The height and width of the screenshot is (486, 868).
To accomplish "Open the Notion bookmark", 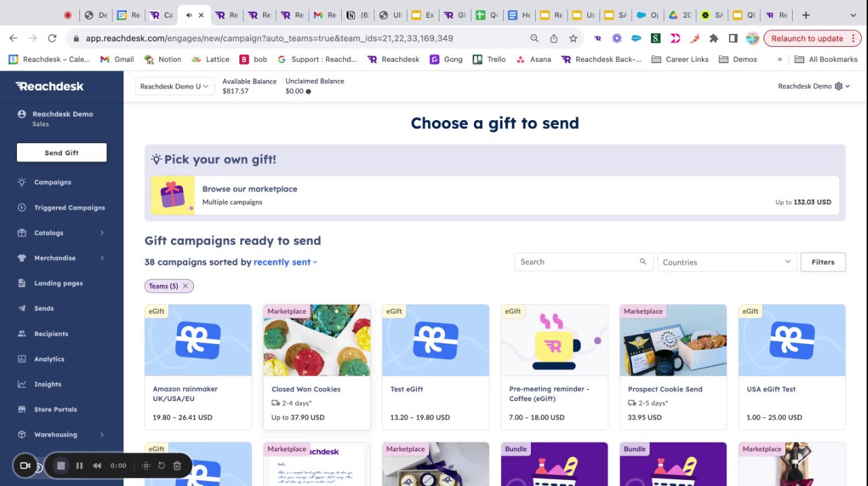I will click(x=163, y=59).
